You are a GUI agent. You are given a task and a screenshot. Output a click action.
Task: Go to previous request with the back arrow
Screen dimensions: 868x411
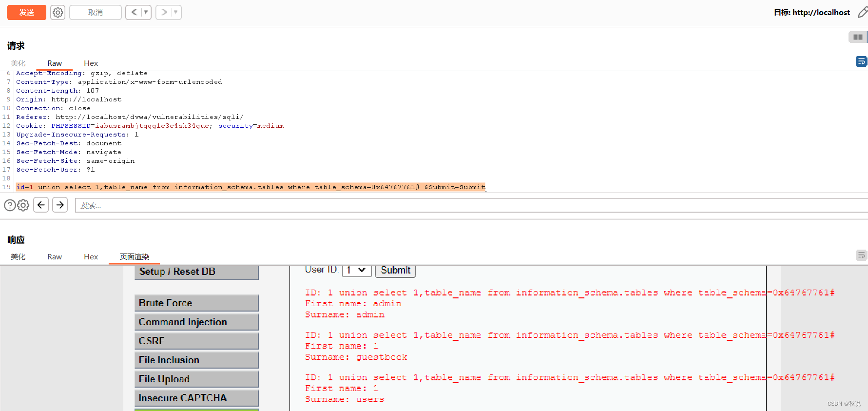click(134, 13)
